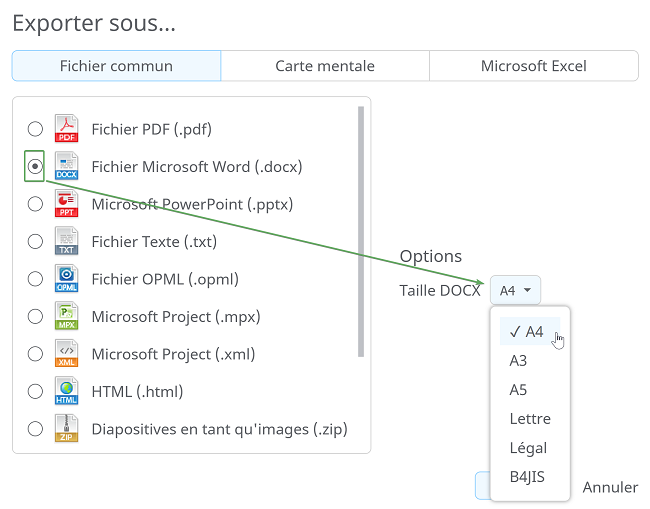Screen dimensions: 650x509
Task: Click the OPML file icon
Action: tap(66, 279)
